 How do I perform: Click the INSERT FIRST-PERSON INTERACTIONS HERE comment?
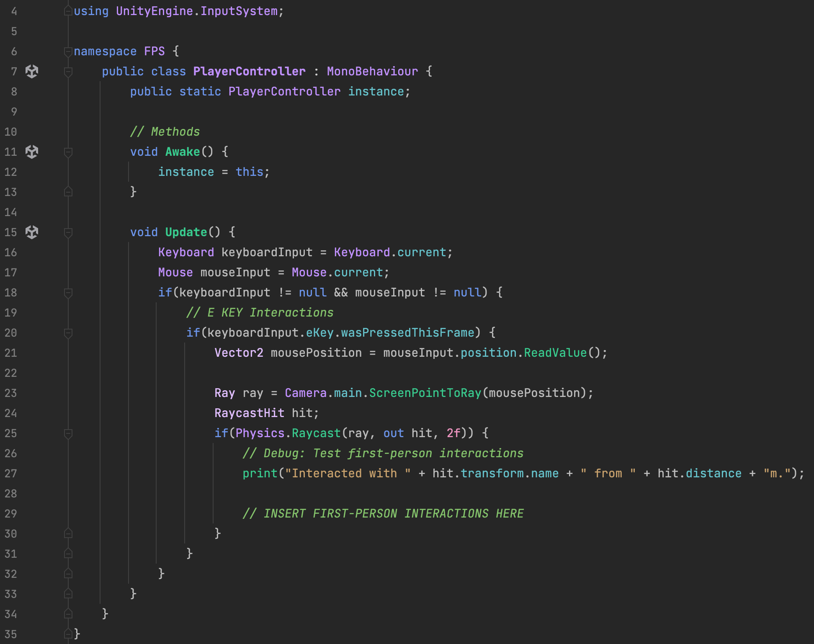383,514
